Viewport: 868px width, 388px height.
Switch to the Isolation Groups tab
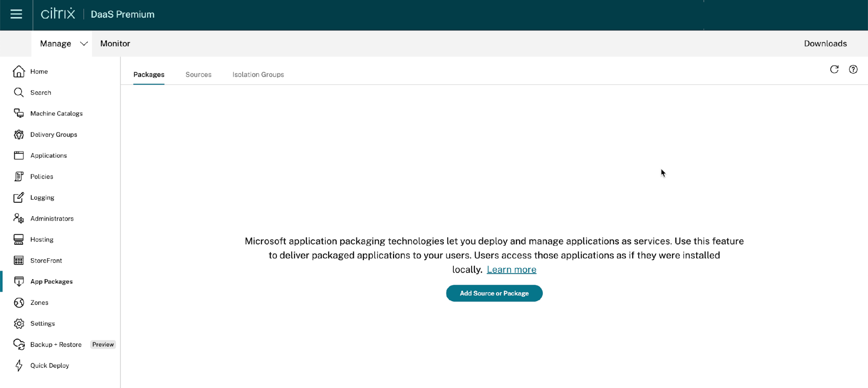(x=258, y=75)
